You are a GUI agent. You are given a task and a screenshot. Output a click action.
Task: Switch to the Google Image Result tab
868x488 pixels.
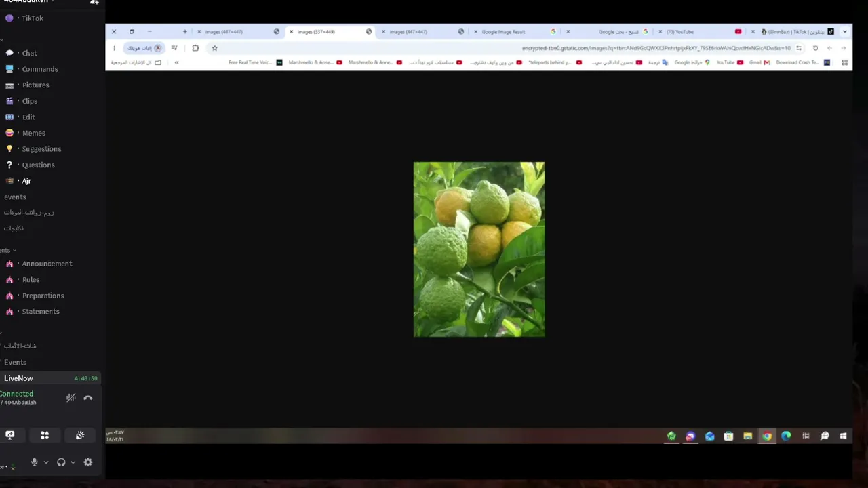(514, 31)
